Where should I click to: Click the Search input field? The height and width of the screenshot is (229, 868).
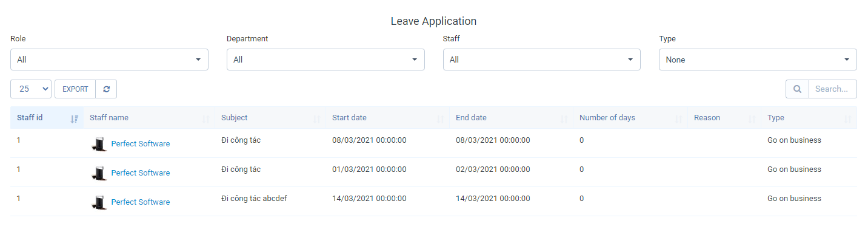833,89
